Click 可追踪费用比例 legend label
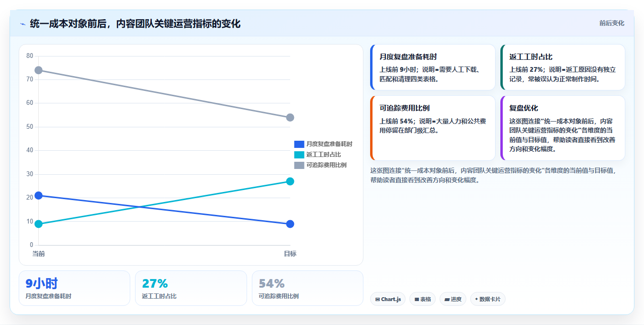644x325 pixels. pyautogui.click(x=327, y=165)
